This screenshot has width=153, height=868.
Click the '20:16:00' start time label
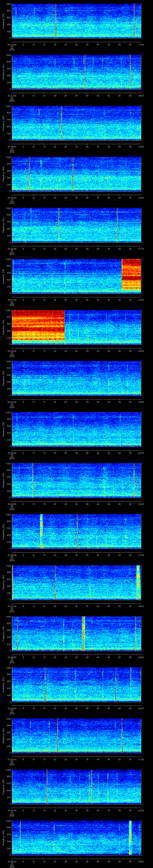coord(12,44)
